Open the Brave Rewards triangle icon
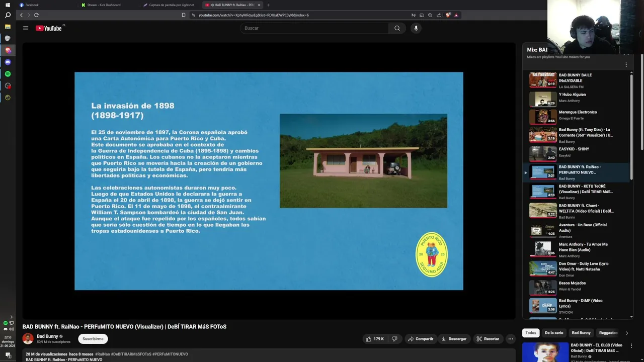 click(456, 15)
